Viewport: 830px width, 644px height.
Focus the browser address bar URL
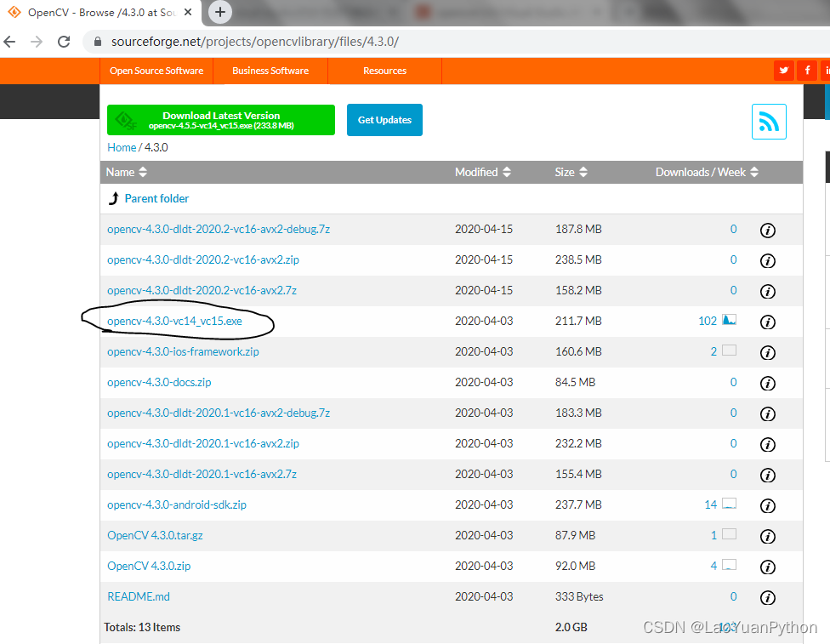(255, 42)
